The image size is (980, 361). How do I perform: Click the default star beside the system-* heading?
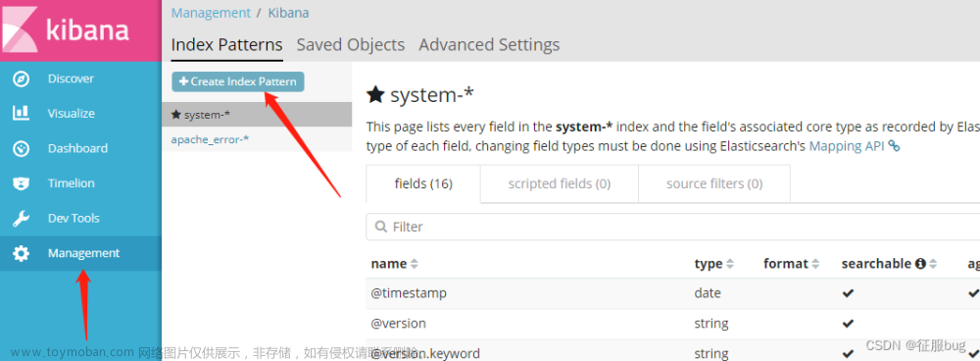(x=375, y=95)
